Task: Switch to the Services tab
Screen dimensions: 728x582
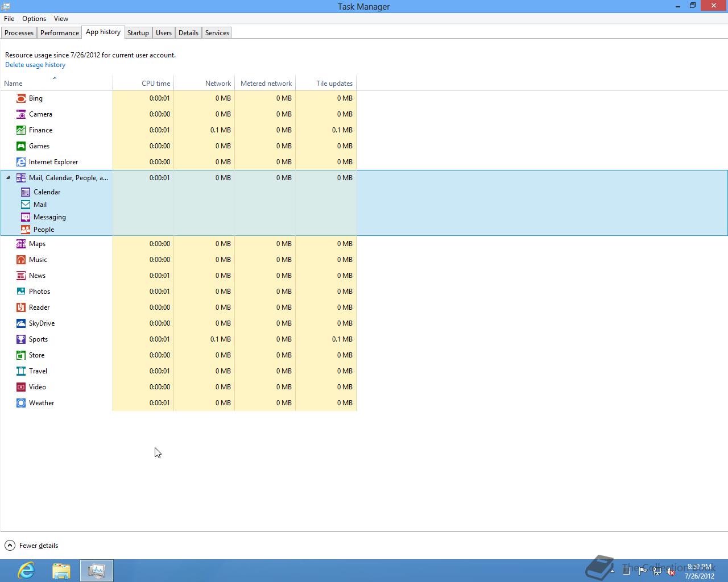Action: 217,33
